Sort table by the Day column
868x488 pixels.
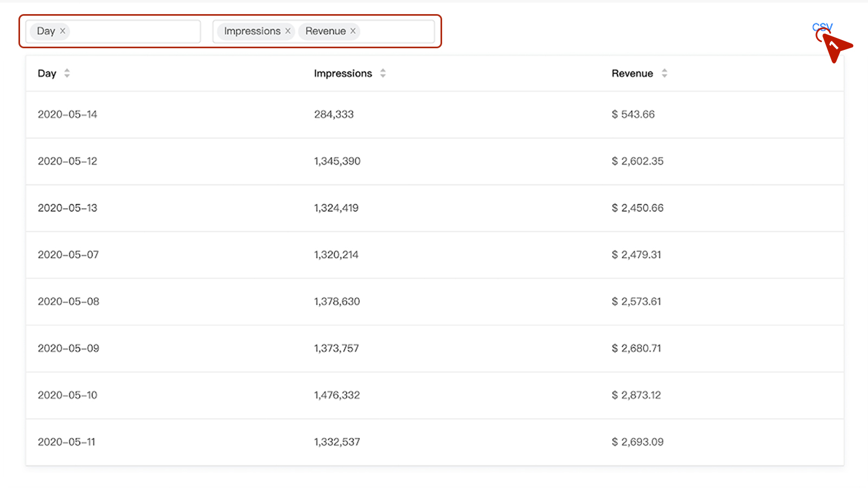click(67, 73)
